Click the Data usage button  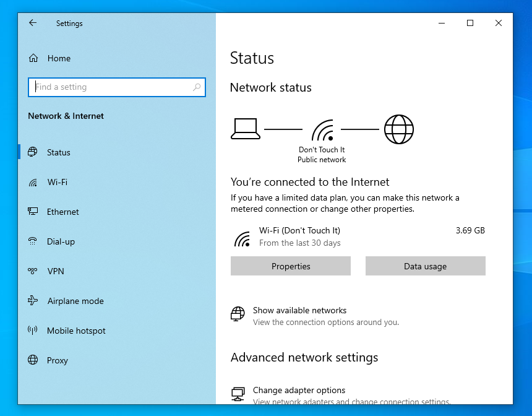click(x=425, y=266)
